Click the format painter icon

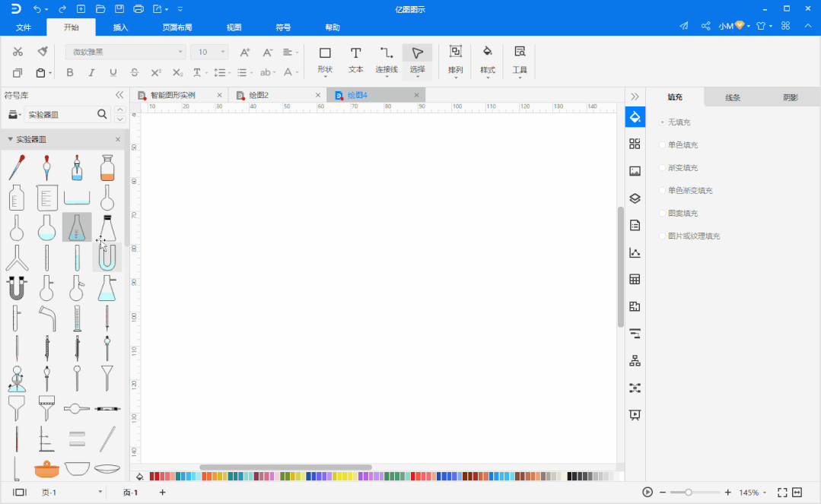43,51
